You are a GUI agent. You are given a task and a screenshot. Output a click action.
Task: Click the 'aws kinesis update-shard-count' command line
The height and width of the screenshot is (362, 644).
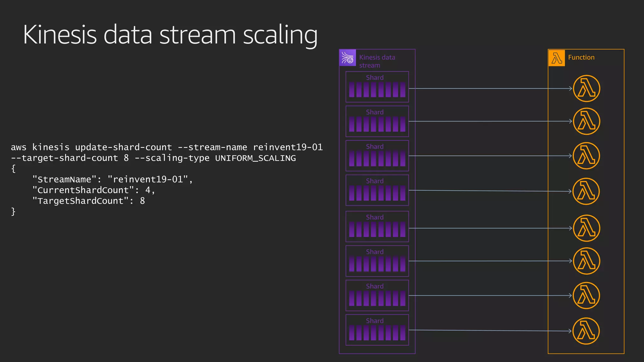167,147
